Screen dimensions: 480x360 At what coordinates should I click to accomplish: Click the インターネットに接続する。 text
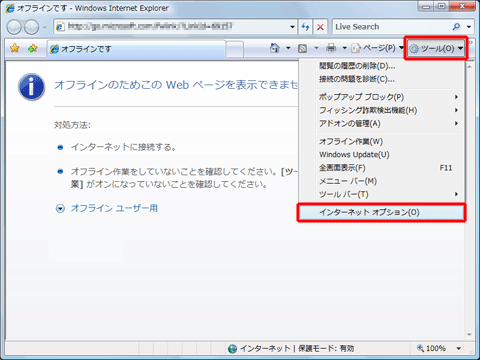pos(124,147)
